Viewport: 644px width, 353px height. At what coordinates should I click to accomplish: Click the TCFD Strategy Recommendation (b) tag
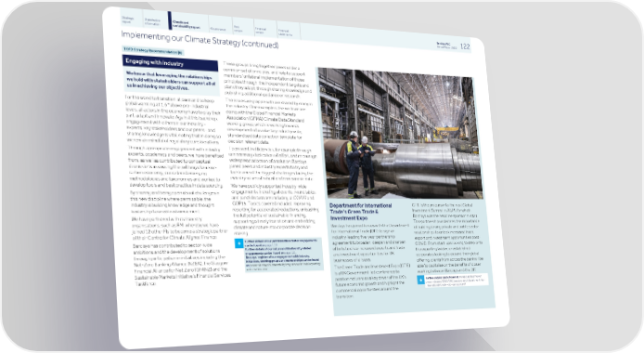pyautogui.click(x=153, y=50)
